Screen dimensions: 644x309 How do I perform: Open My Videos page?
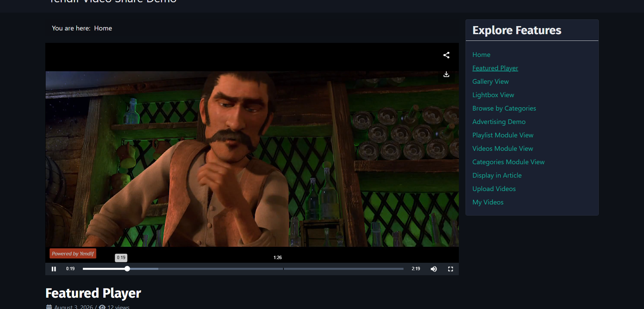click(488, 202)
